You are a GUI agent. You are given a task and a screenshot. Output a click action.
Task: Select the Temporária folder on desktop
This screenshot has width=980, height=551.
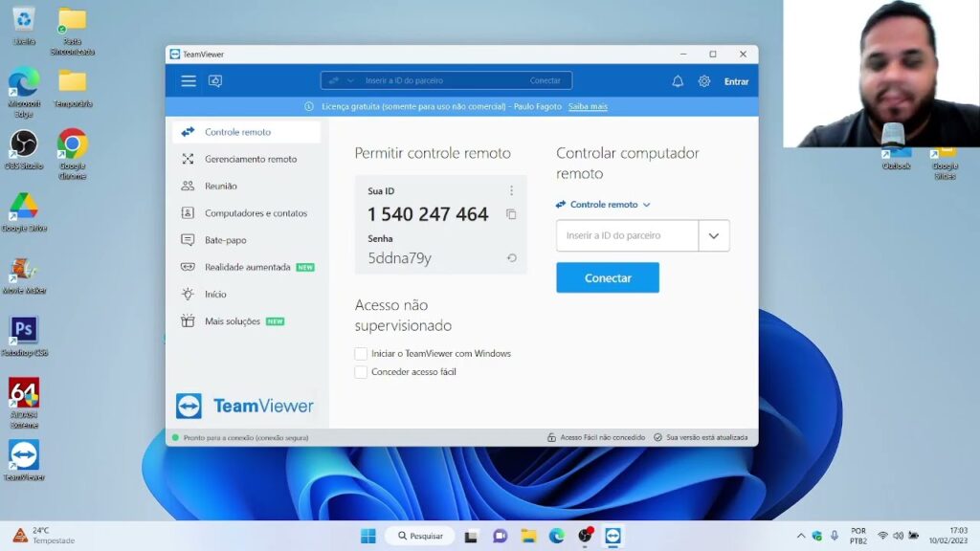[73, 88]
